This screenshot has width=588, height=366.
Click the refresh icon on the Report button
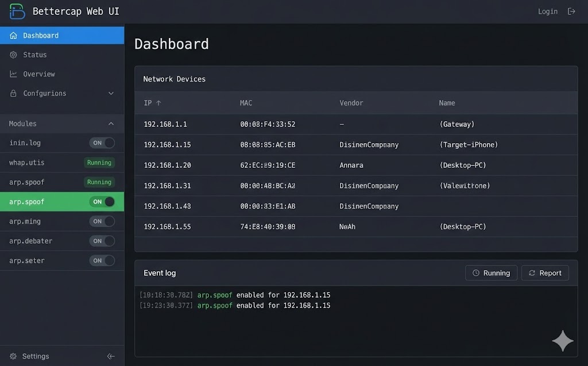[x=531, y=272]
